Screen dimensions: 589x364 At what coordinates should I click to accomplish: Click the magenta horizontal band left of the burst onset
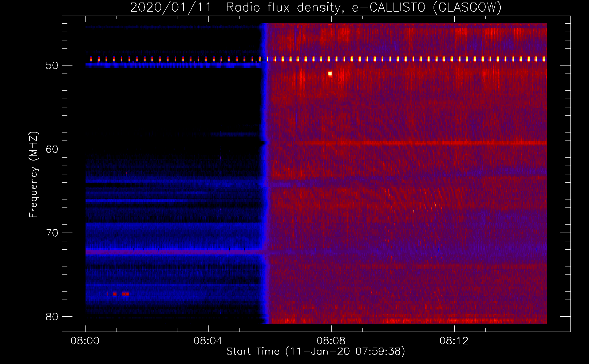(174, 252)
